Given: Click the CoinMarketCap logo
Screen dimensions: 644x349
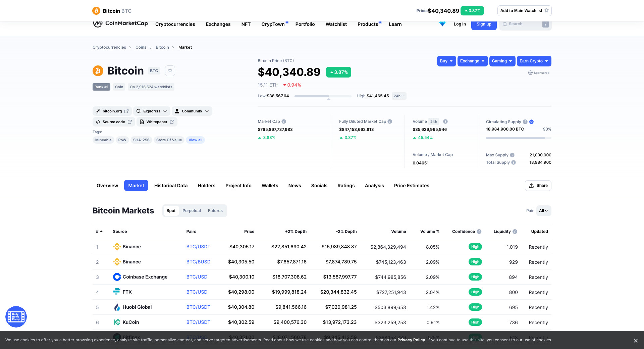Looking at the screenshot, I should pyautogui.click(x=120, y=24).
